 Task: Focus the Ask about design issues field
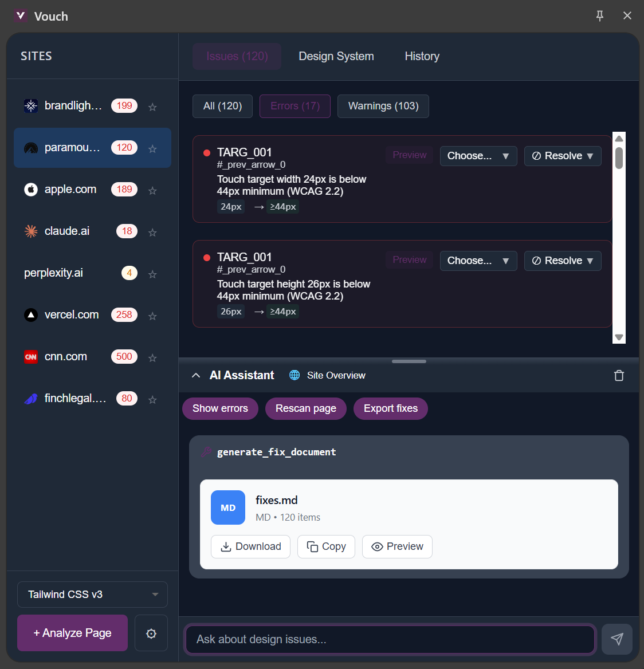390,639
